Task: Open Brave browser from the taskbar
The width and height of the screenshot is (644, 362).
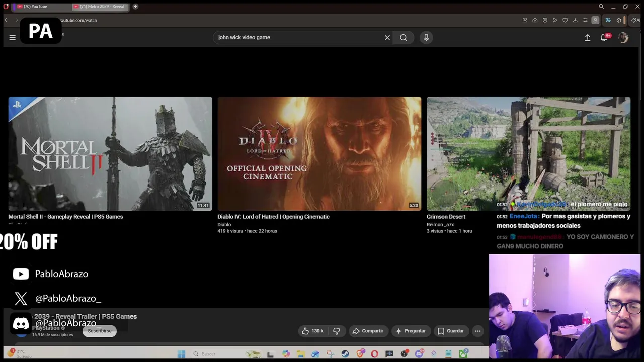Action: (x=360, y=353)
